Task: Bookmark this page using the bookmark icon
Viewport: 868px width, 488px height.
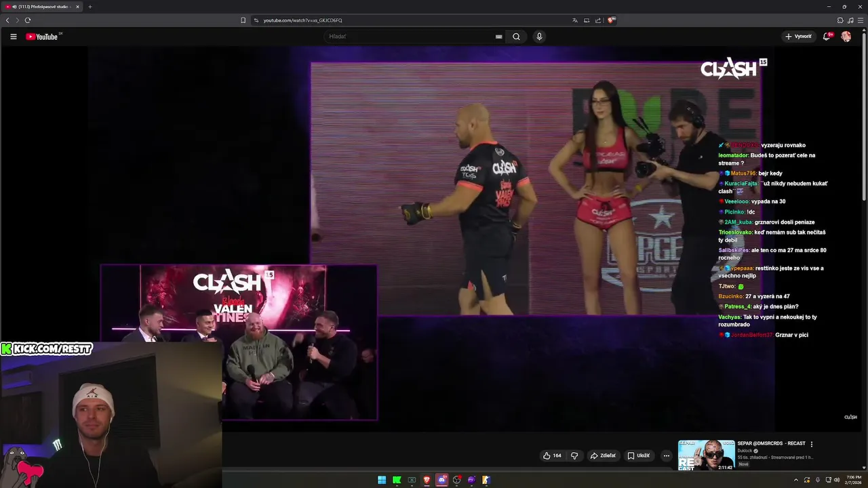Action: pyautogui.click(x=243, y=20)
